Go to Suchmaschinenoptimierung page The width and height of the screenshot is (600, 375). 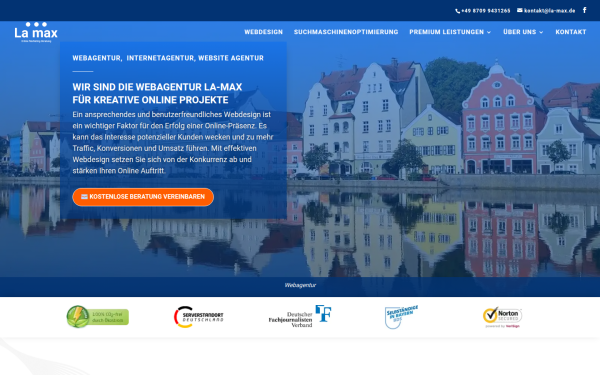pyautogui.click(x=346, y=32)
